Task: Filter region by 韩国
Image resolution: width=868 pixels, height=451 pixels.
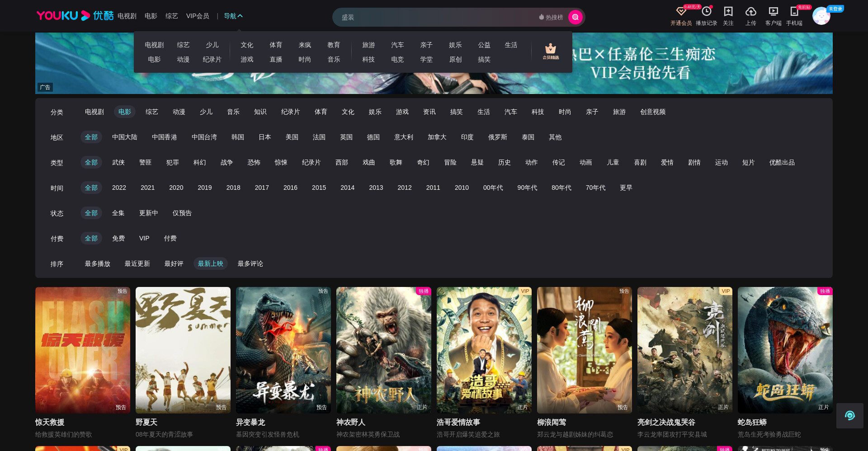Action: (238, 137)
